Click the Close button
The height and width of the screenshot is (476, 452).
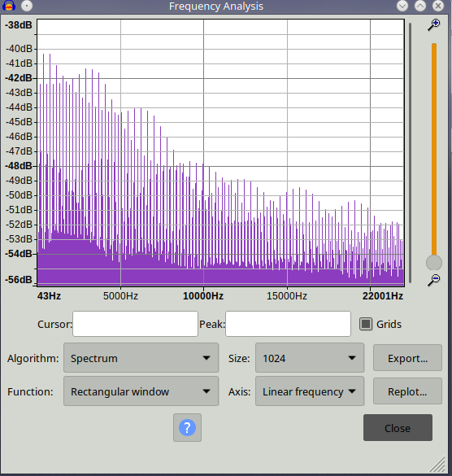398,428
